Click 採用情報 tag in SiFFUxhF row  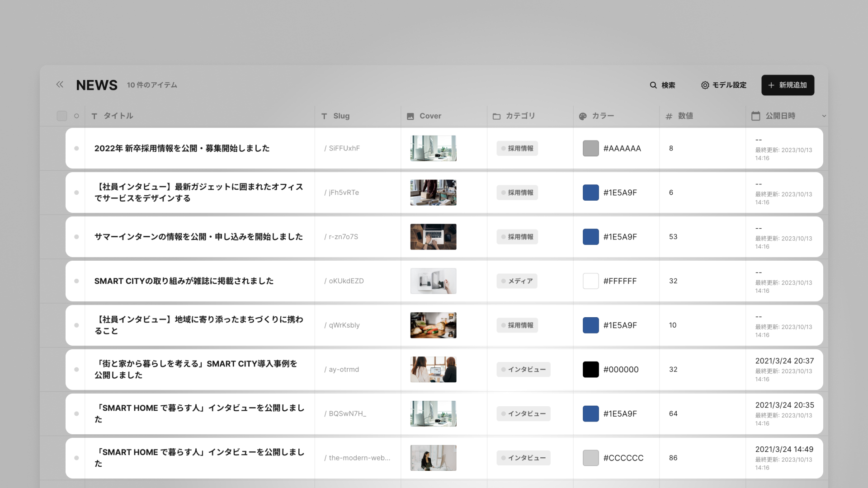pyautogui.click(x=517, y=148)
